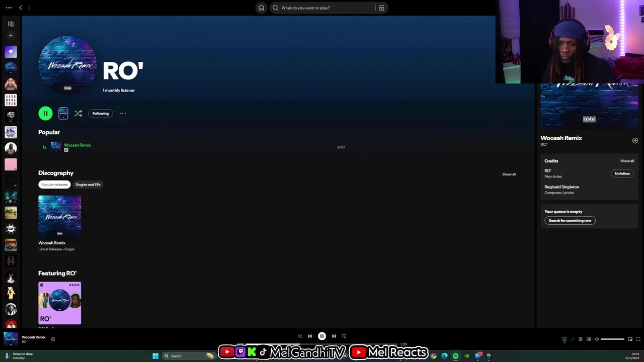Open the Windows Start menu

click(x=155, y=356)
